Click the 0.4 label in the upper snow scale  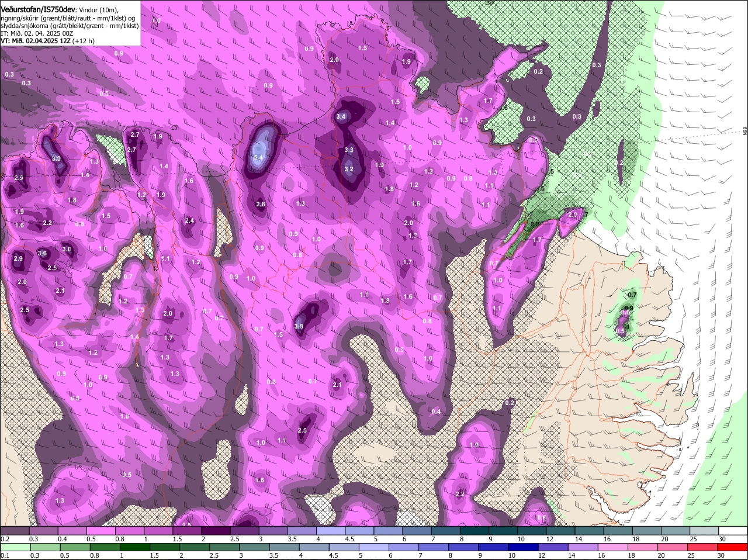point(63,538)
